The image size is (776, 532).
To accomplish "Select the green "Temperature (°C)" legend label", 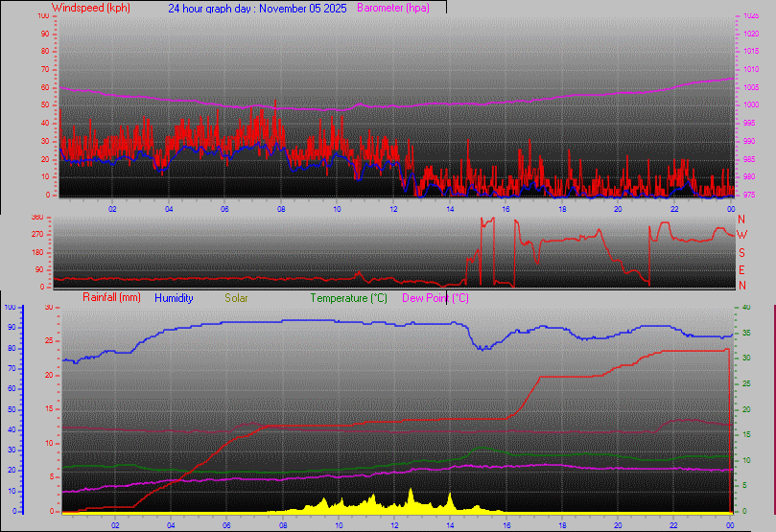I will coord(348,298).
